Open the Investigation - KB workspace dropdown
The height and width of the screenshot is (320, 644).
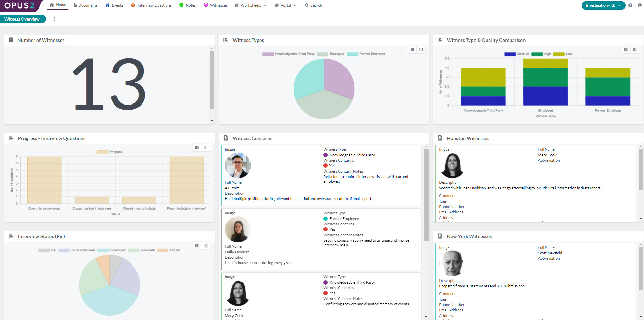click(x=603, y=5)
